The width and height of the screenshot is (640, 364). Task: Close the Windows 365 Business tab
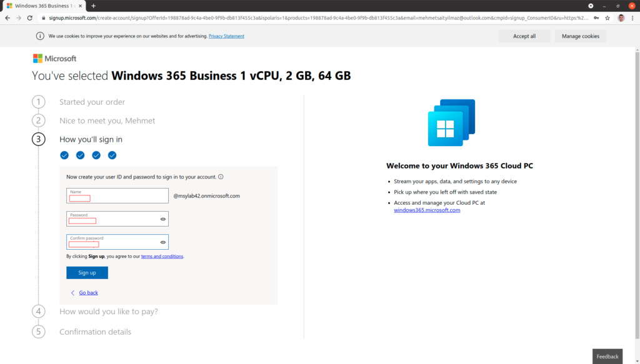click(81, 6)
